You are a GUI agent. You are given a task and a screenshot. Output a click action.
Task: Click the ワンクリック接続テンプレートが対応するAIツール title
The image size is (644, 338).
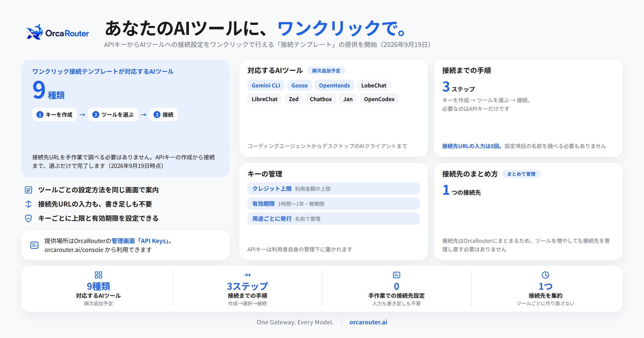[103, 72]
